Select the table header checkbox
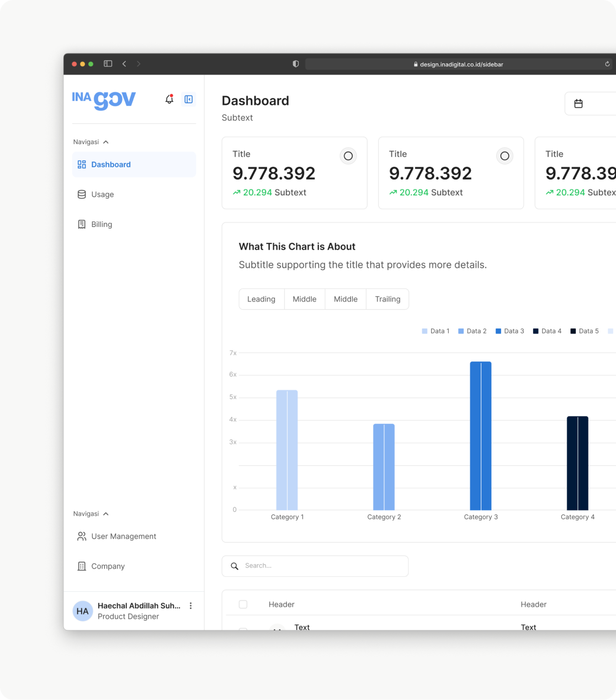Image resolution: width=616 pixels, height=700 pixels. (243, 604)
